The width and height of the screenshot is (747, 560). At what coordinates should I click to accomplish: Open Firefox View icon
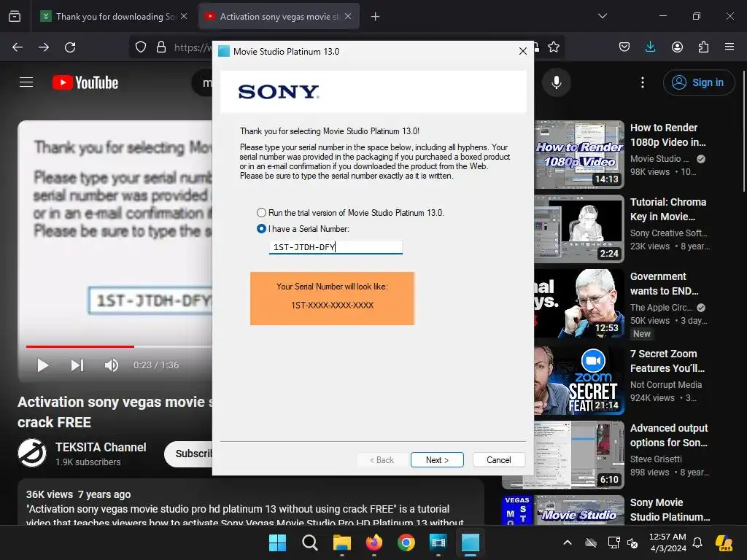(15, 16)
